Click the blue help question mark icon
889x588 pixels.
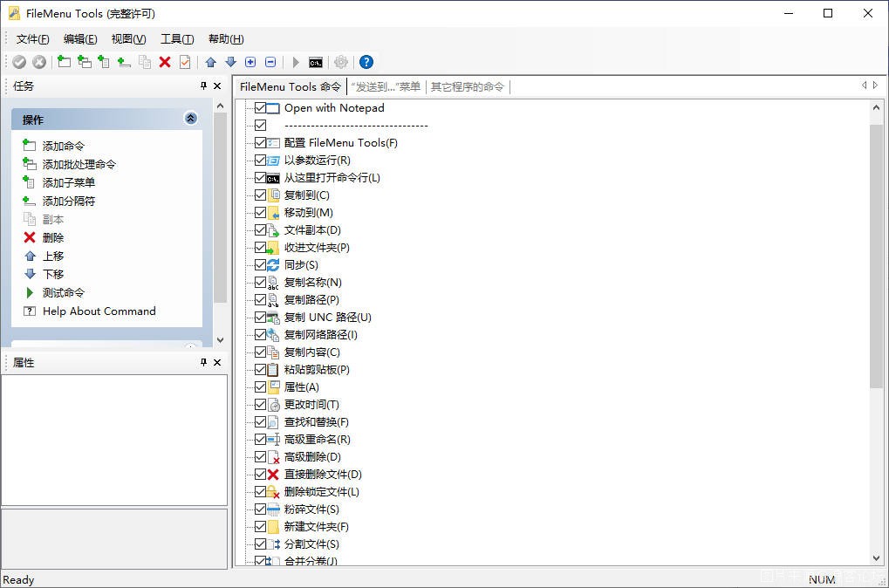366,62
